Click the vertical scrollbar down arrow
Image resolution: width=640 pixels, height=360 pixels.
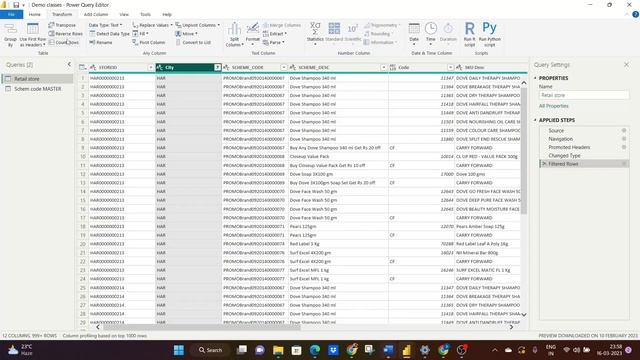coord(524,314)
